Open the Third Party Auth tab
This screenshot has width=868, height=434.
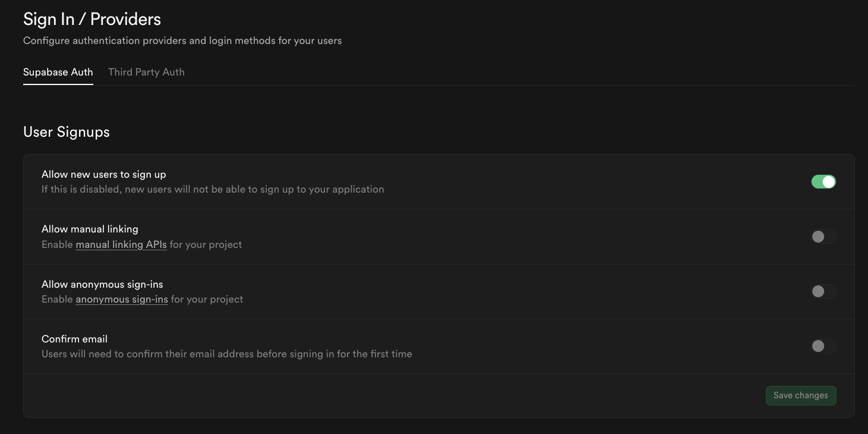pos(146,72)
